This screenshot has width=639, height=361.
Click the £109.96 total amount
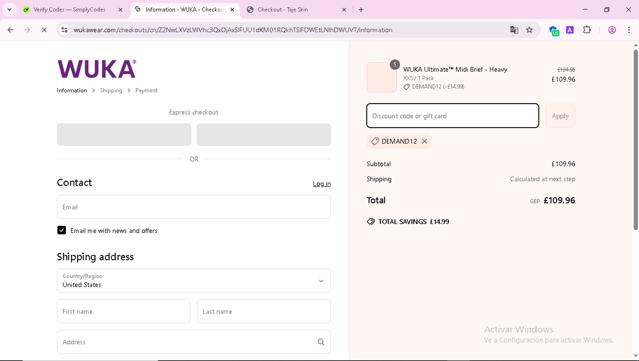click(559, 200)
